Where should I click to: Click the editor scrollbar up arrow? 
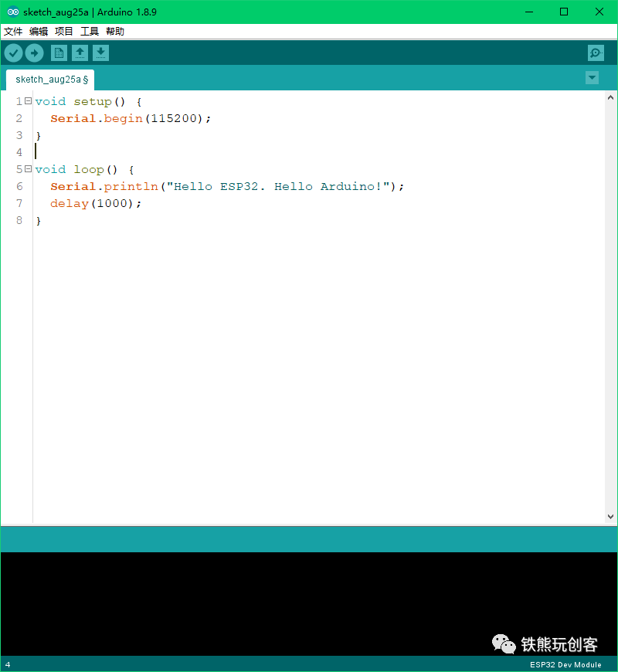click(611, 98)
